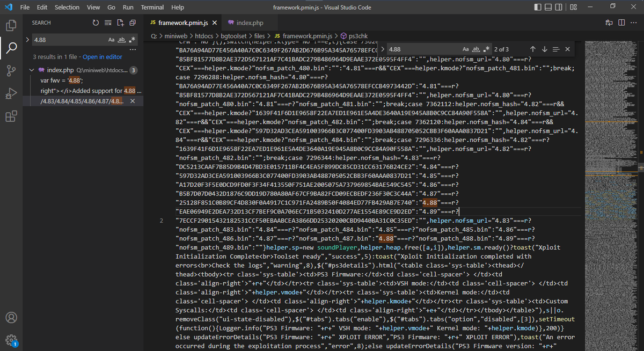Open the Help menu
The image size is (644, 351).
(177, 8)
